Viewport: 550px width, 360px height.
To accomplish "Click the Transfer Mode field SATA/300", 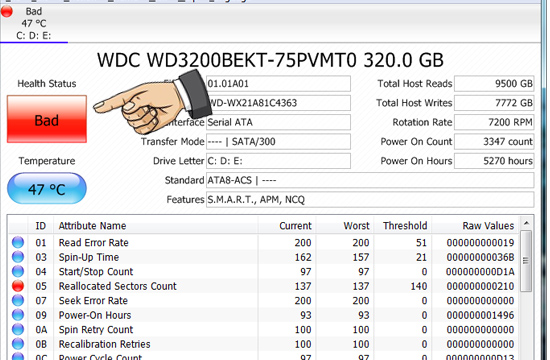I will 278,141.
